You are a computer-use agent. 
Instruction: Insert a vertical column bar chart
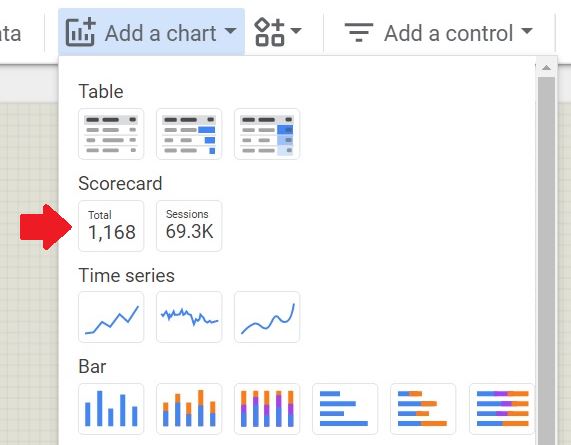coord(111,409)
